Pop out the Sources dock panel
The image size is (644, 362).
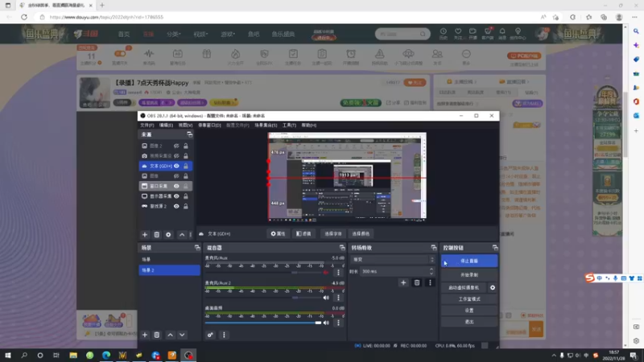pos(190,134)
